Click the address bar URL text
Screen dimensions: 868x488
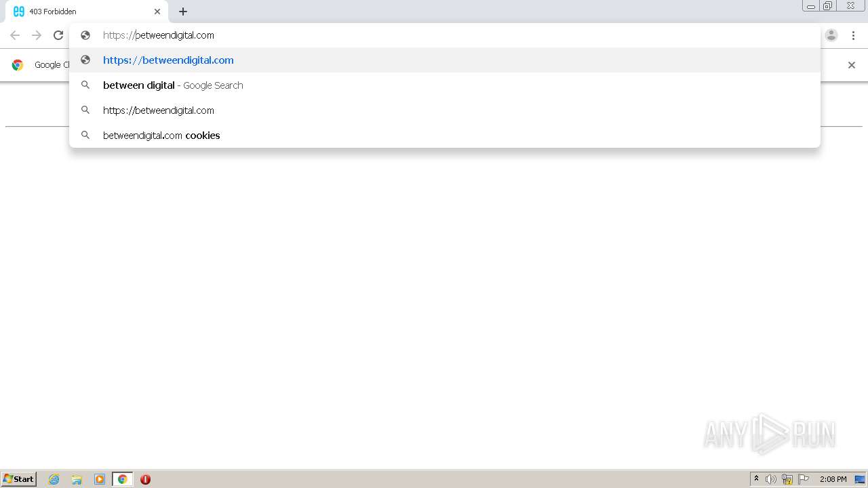click(159, 35)
